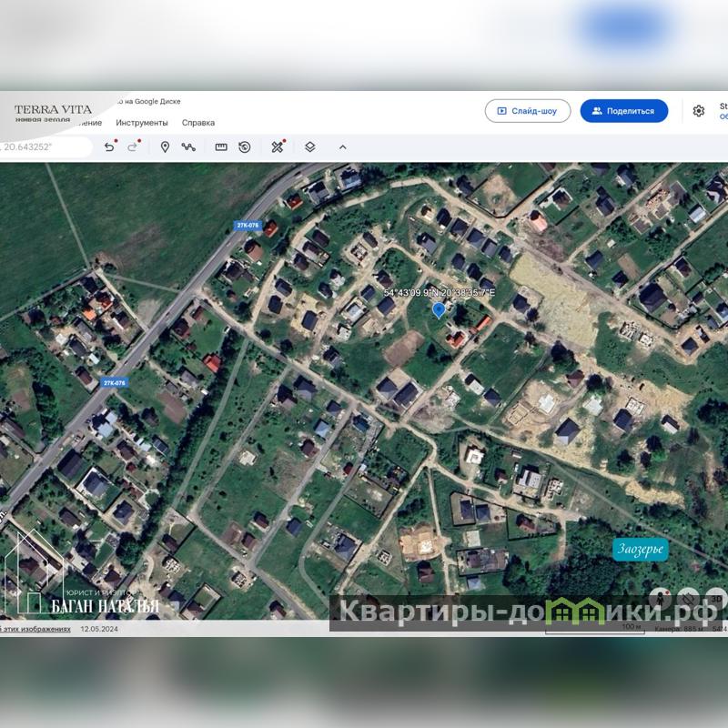The height and width of the screenshot is (728, 728).
Task: Select the draw path or polygon tool
Action: tap(188, 147)
